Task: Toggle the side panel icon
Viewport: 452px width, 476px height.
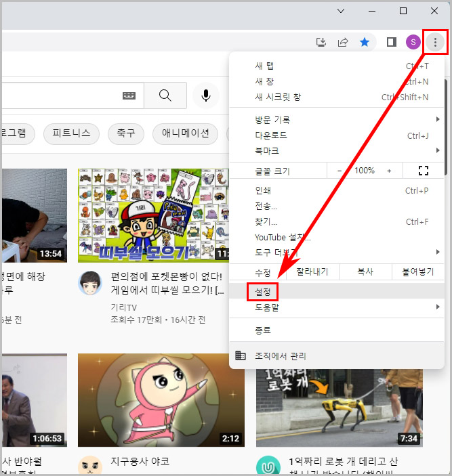Action: point(392,42)
